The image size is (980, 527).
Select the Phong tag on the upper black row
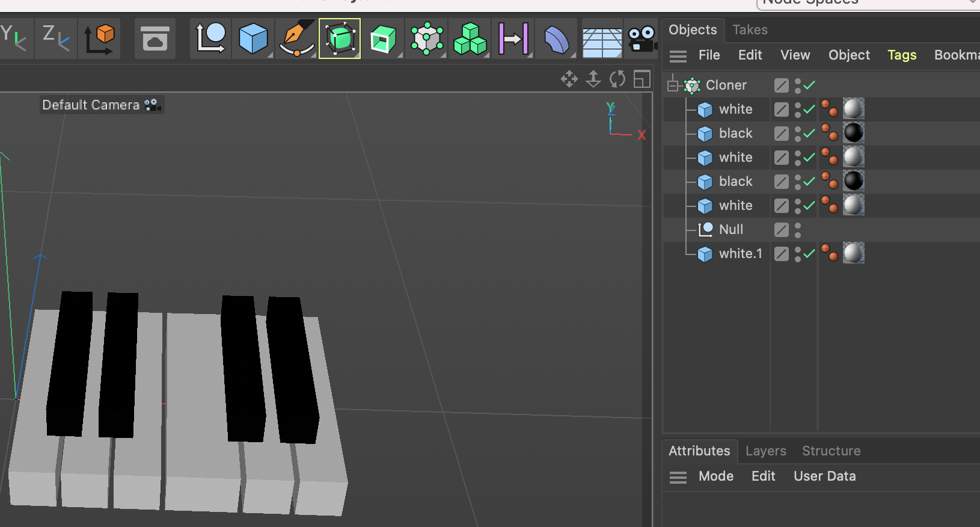point(830,133)
